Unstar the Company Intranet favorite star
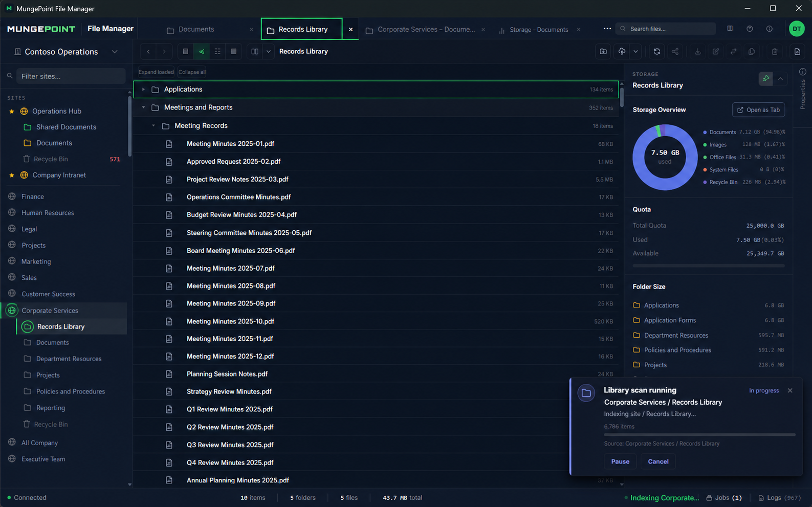Viewport: 812px width, 507px height. click(x=12, y=175)
